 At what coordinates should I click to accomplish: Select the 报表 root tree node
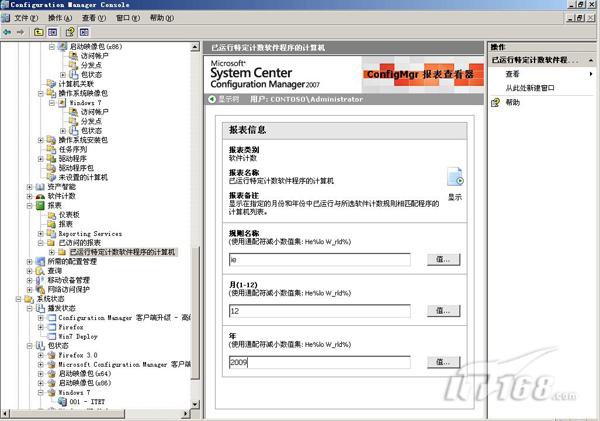pyautogui.click(x=54, y=206)
